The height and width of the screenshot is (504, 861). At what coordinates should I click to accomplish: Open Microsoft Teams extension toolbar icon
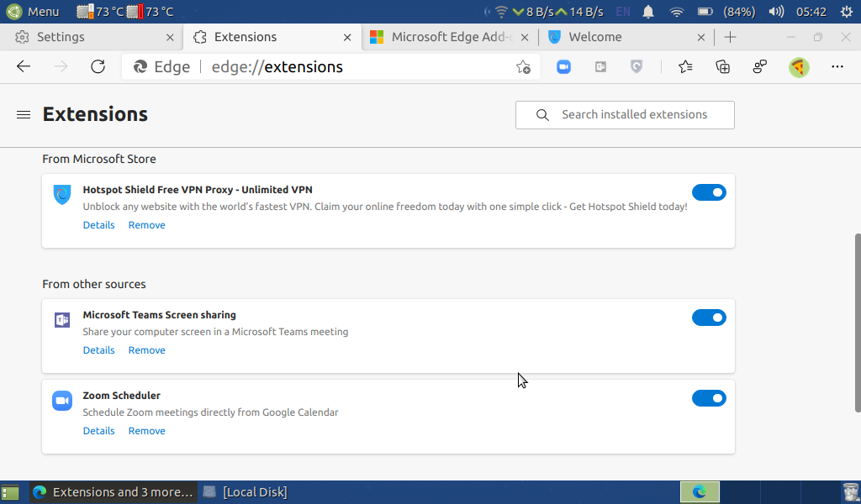600,67
